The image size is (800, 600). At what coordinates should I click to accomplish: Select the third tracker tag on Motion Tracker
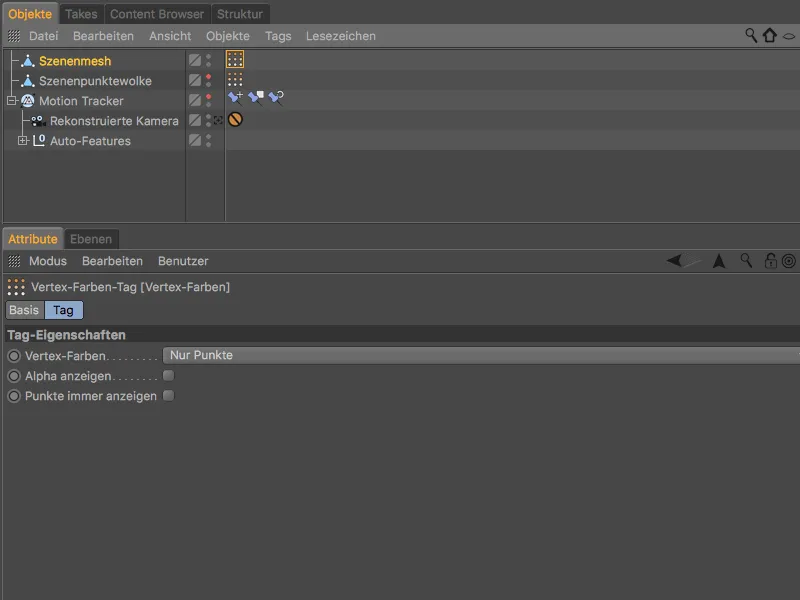coord(276,97)
